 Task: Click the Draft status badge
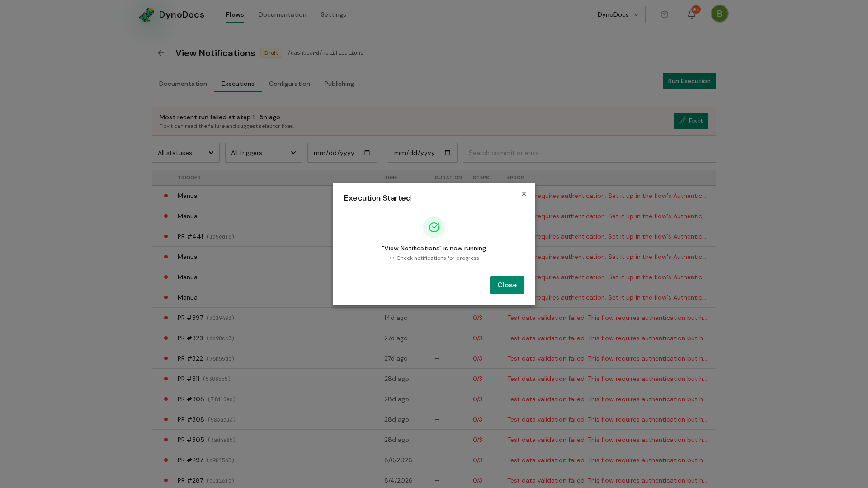point(271,53)
